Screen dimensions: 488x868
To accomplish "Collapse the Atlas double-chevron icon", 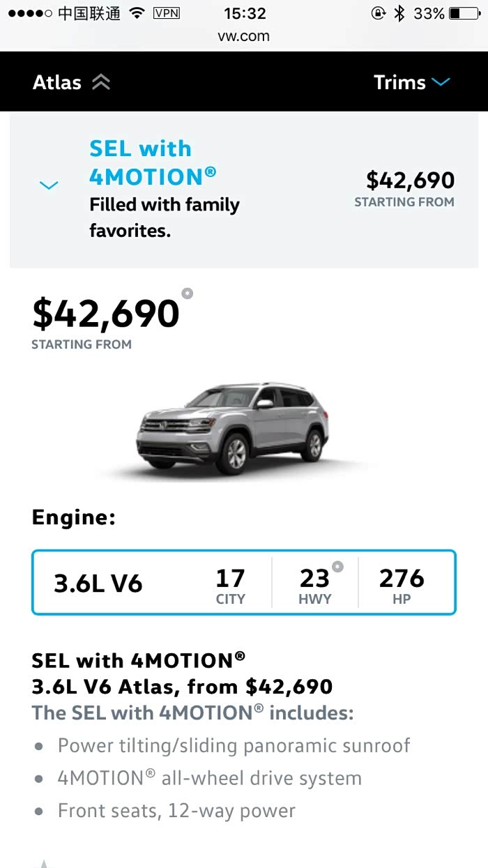I will 101,82.
